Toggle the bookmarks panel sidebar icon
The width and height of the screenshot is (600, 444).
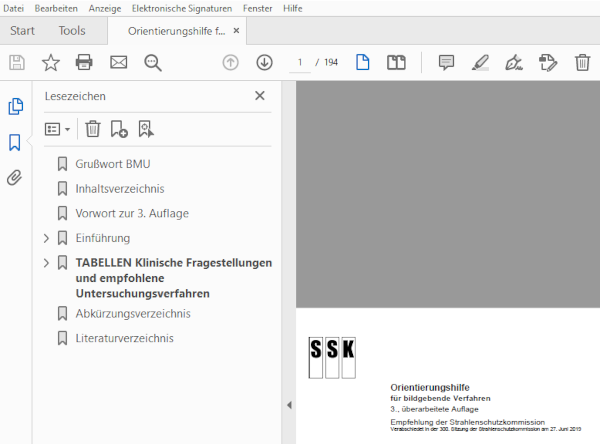point(15,142)
